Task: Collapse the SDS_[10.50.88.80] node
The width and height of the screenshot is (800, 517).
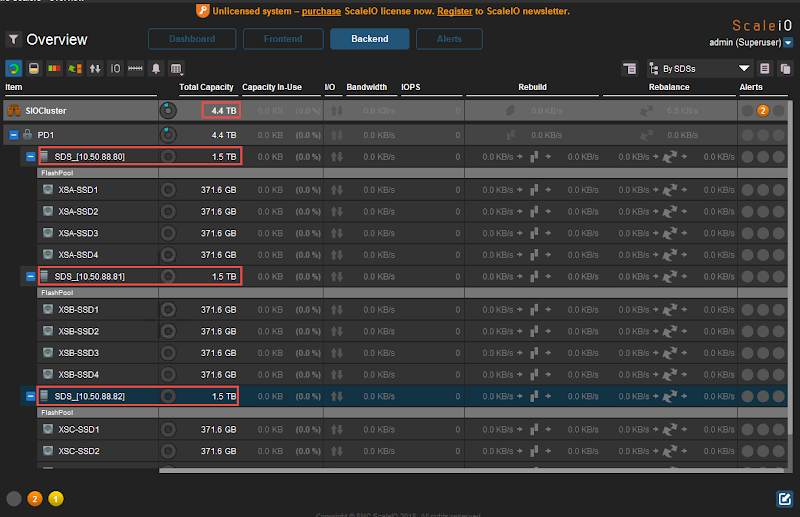Action: coord(31,157)
